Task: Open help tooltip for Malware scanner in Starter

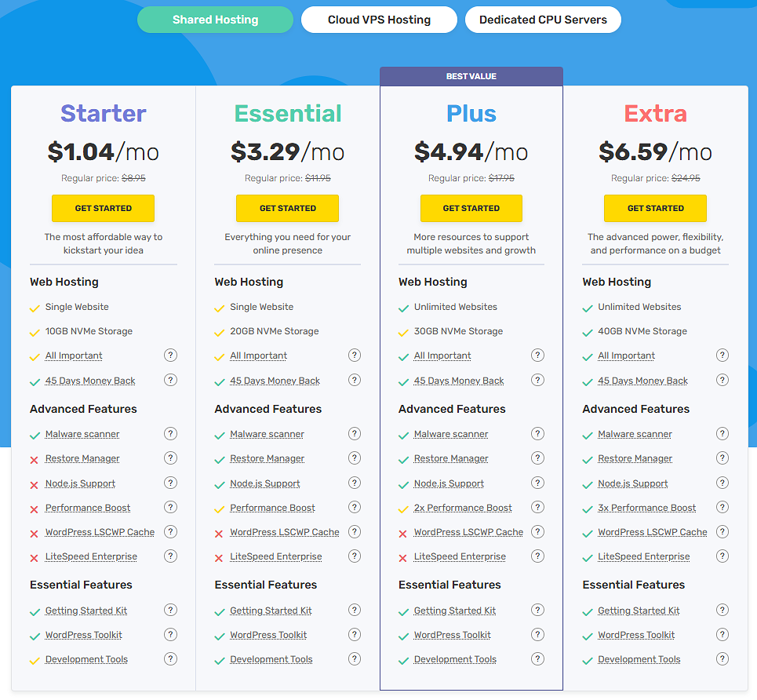Action: click(170, 433)
